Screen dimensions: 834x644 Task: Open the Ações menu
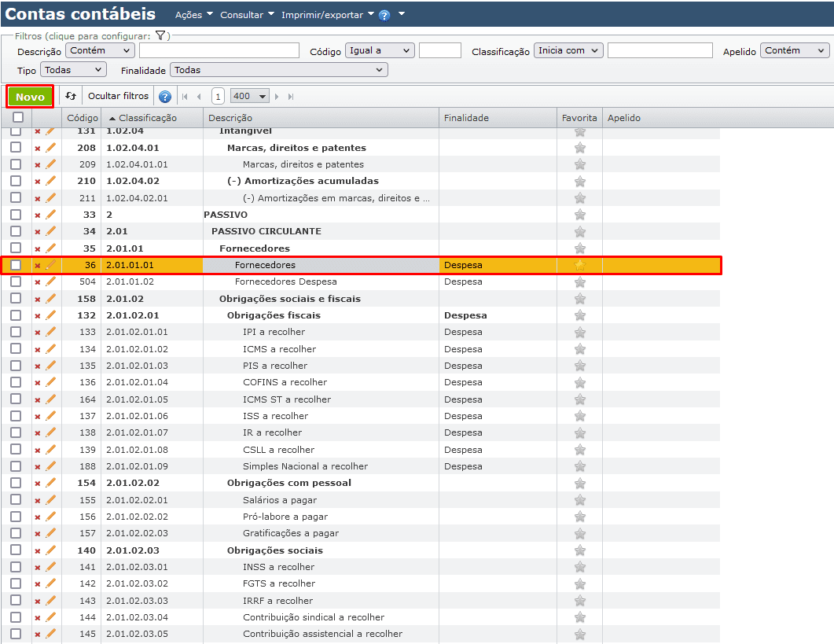coord(192,15)
